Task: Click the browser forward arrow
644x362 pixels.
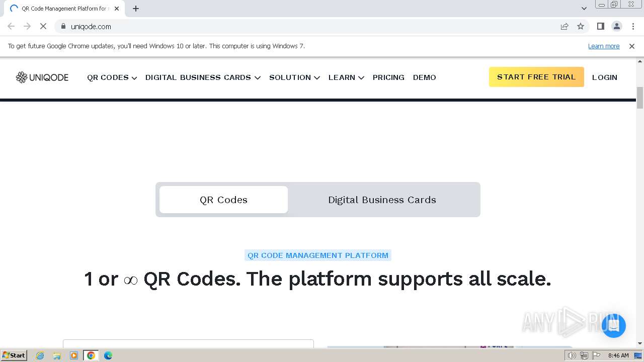Action: click(x=27, y=26)
